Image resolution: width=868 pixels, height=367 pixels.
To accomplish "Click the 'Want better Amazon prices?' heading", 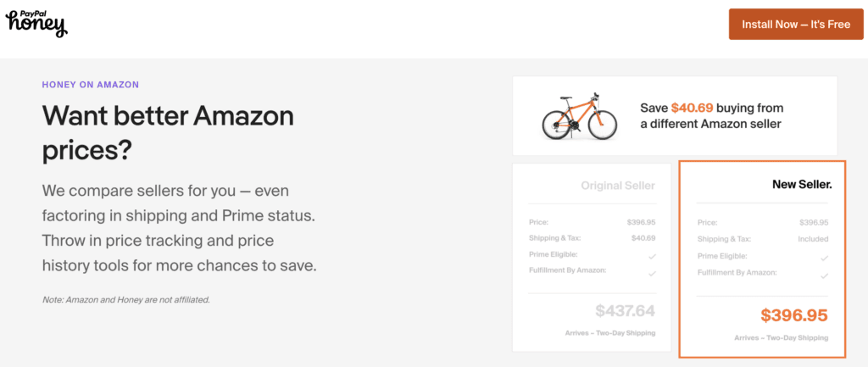I will 168,132.
